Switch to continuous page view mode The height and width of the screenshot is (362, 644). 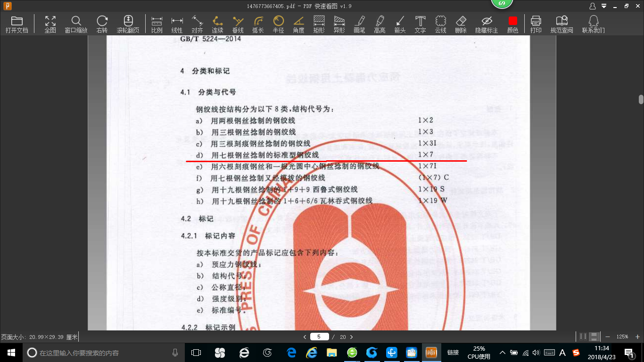click(x=594, y=337)
